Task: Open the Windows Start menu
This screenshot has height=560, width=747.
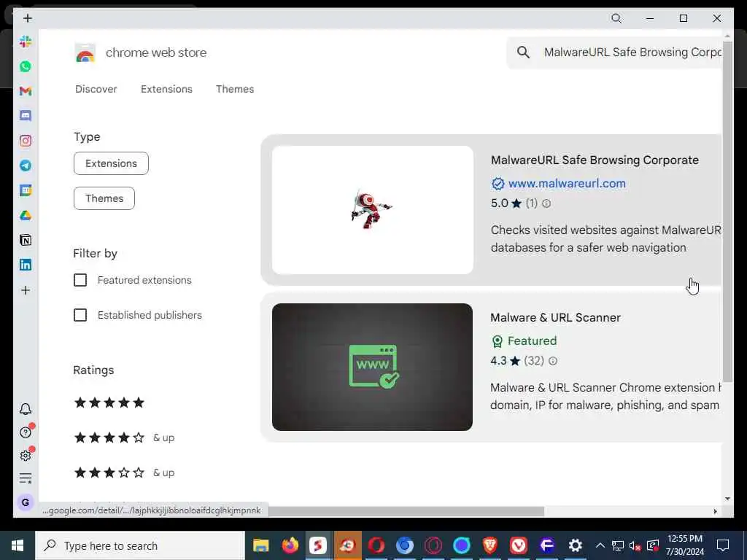Action: tap(18, 545)
